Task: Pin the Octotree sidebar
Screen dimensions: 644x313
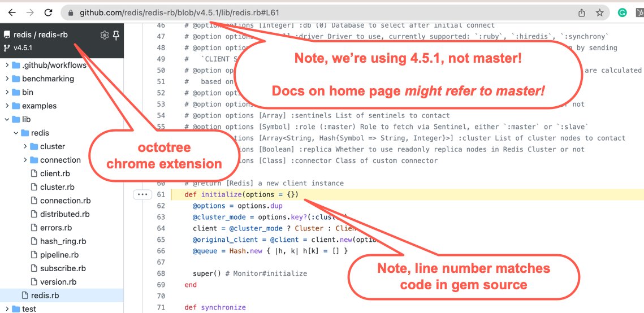Action: (x=116, y=35)
